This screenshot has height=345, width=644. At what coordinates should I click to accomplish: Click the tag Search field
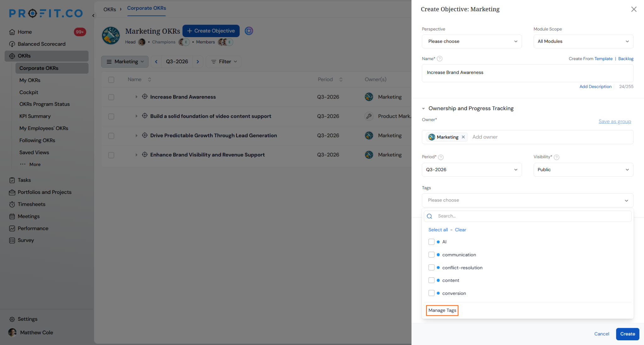click(x=528, y=216)
